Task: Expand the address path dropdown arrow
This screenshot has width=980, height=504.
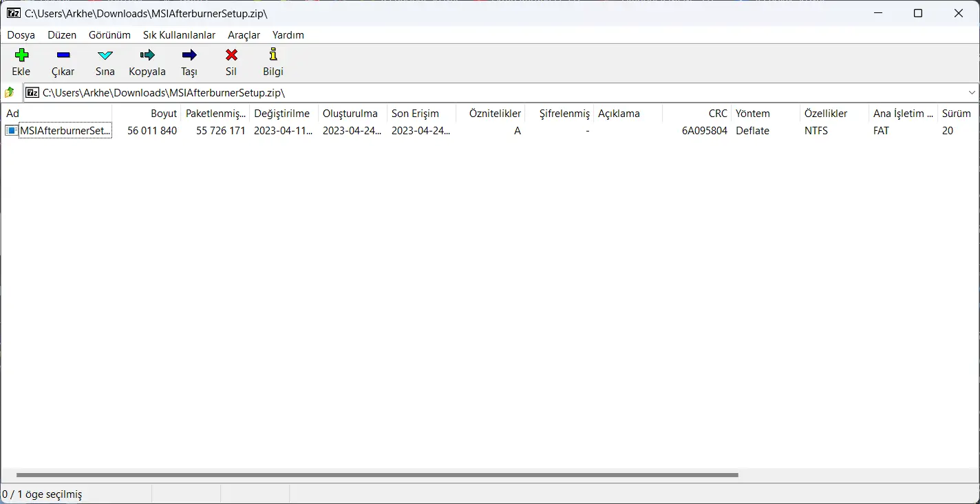Action: pyautogui.click(x=972, y=92)
